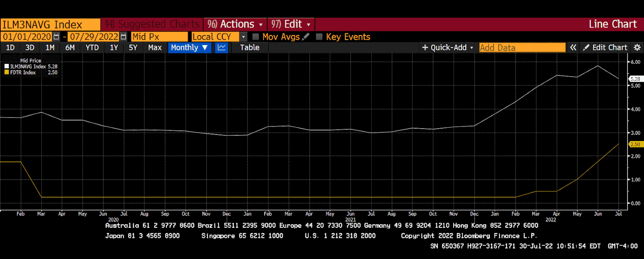Image resolution: width=644 pixels, height=259 pixels.
Task: Click the Mid Px field
Action: tap(159, 37)
